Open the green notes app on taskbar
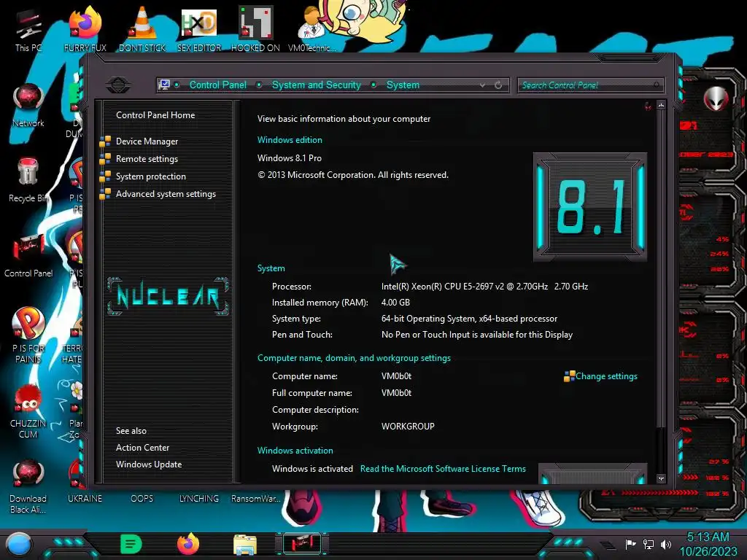Screen dimensions: 747x560 pyautogui.click(x=131, y=544)
